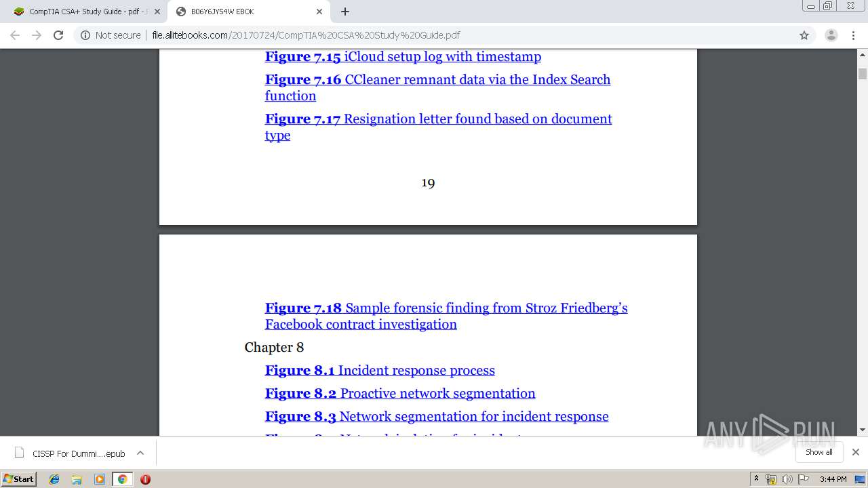868x488 pixels.
Task: Show hidden system tray icons
Action: click(756, 479)
